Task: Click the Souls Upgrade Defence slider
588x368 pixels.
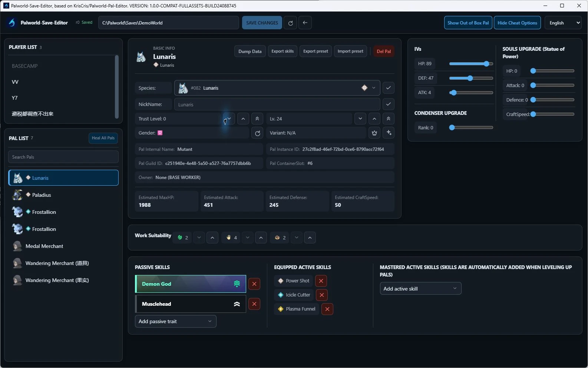Action: click(552, 100)
